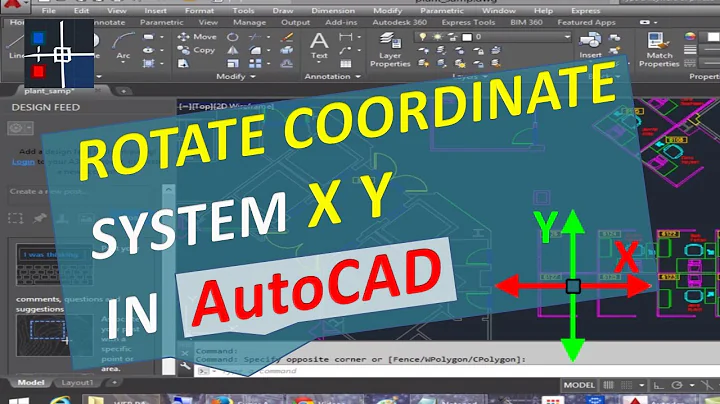Select the Array tool icon
The height and width of the screenshot is (404, 720).
tap(255, 63)
